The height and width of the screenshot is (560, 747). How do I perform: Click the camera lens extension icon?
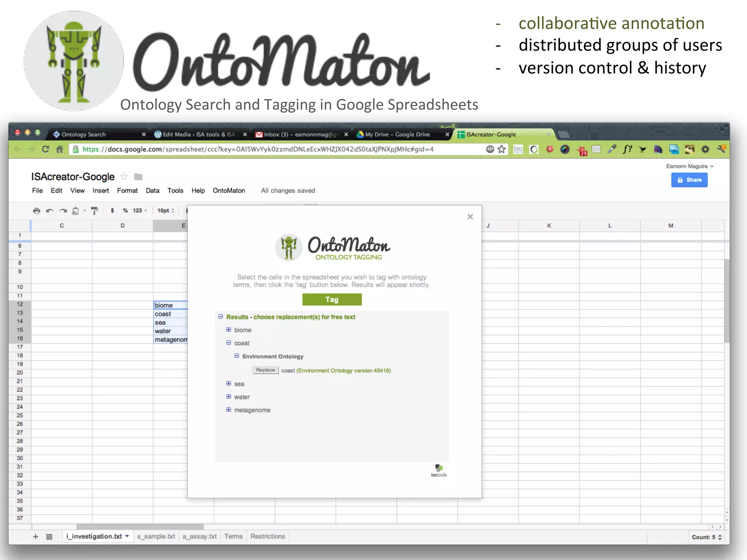click(565, 149)
